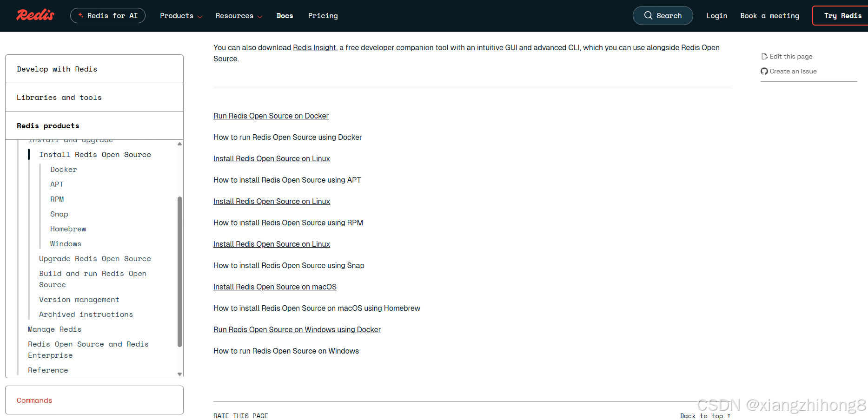Click 'How to run Redis Open Source using Docker' text
This screenshot has height=420, width=868.
coord(287,137)
